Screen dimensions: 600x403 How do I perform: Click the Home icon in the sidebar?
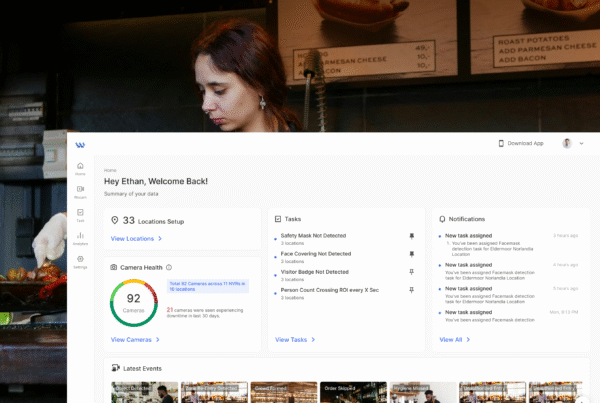click(80, 166)
